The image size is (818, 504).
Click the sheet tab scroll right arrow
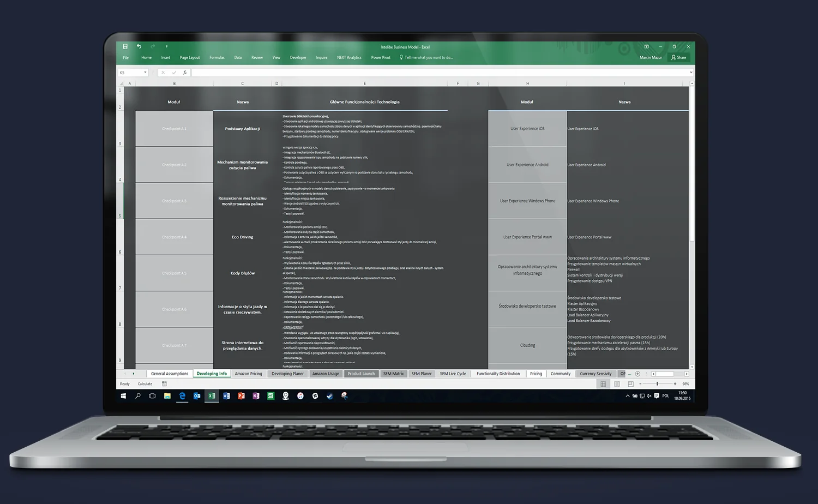pyautogui.click(x=134, y=374)
